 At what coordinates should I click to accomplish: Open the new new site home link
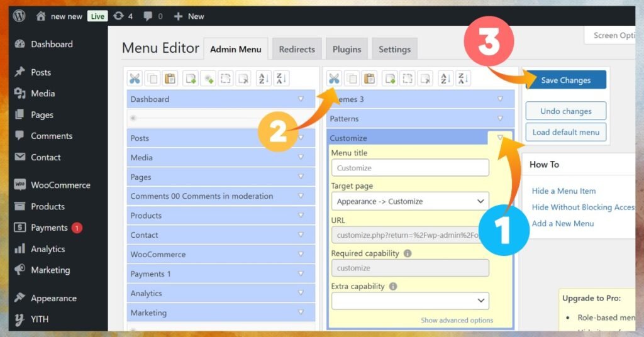click(59, 16)
